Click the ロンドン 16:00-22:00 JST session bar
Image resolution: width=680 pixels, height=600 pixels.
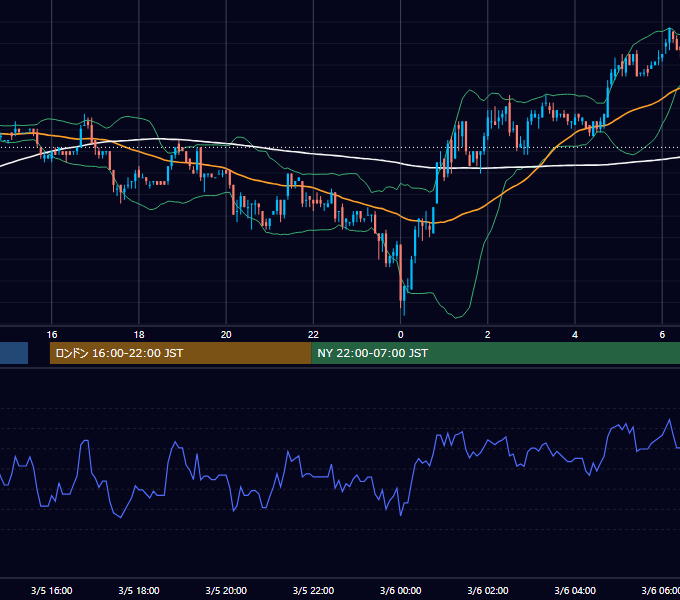click(180, 353)
